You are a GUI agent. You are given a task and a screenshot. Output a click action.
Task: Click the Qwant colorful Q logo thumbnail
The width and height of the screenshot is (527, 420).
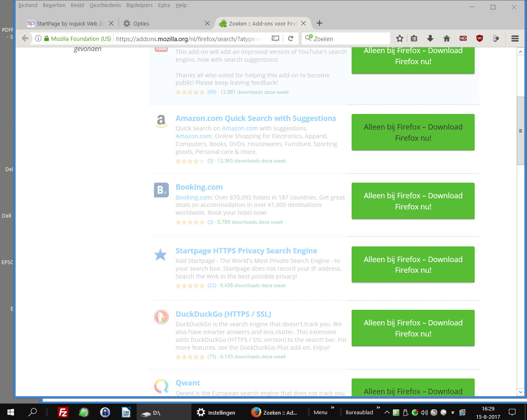pyautogui.click(x=161, y=386)
